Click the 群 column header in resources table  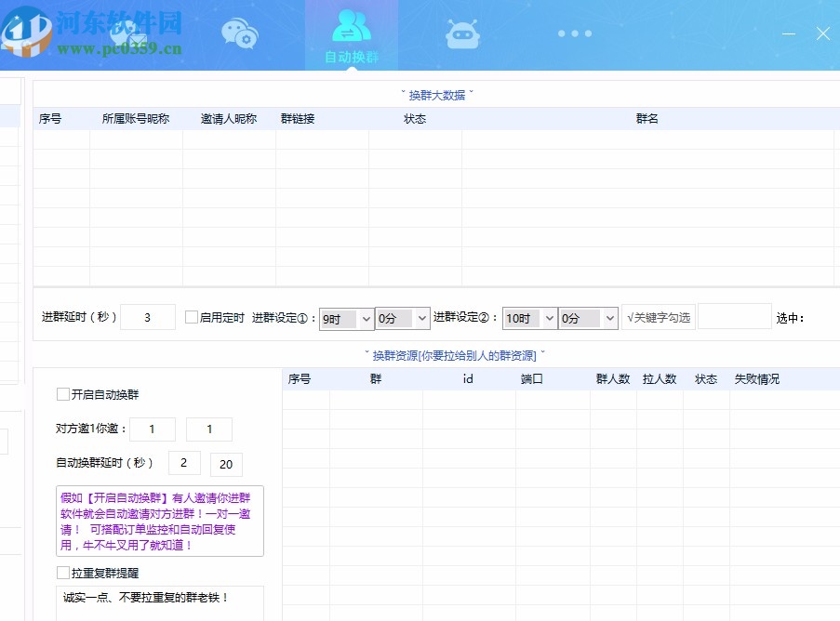[376, 379]
